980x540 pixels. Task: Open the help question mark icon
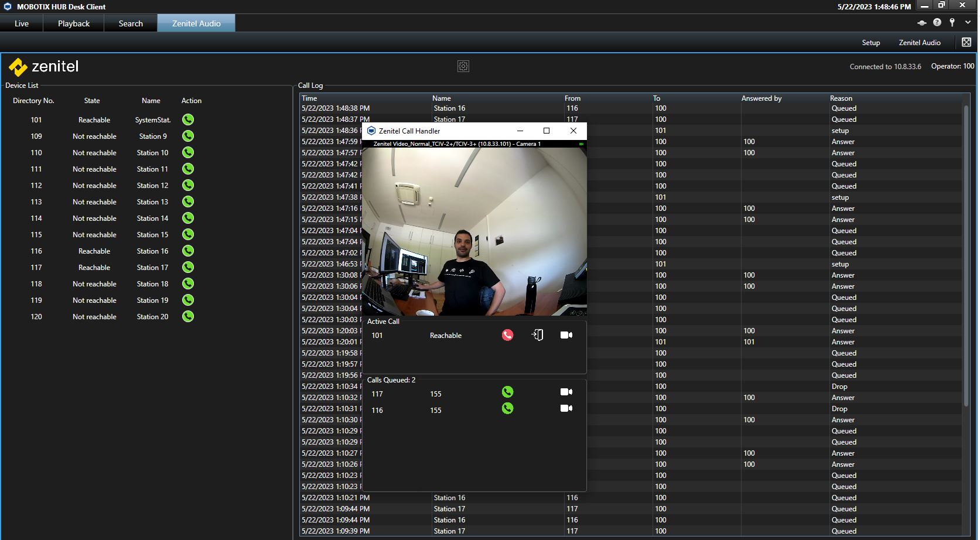(937, 22)
